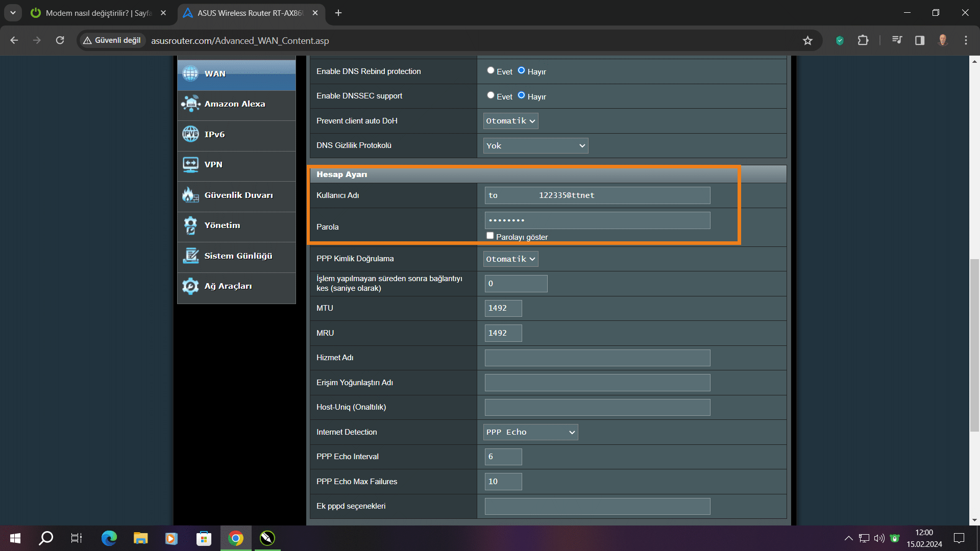This screenshot has width=980, height=551.
Task: Expand the DNS Gizlilik Protokolü dropdown
Action: 535,146
